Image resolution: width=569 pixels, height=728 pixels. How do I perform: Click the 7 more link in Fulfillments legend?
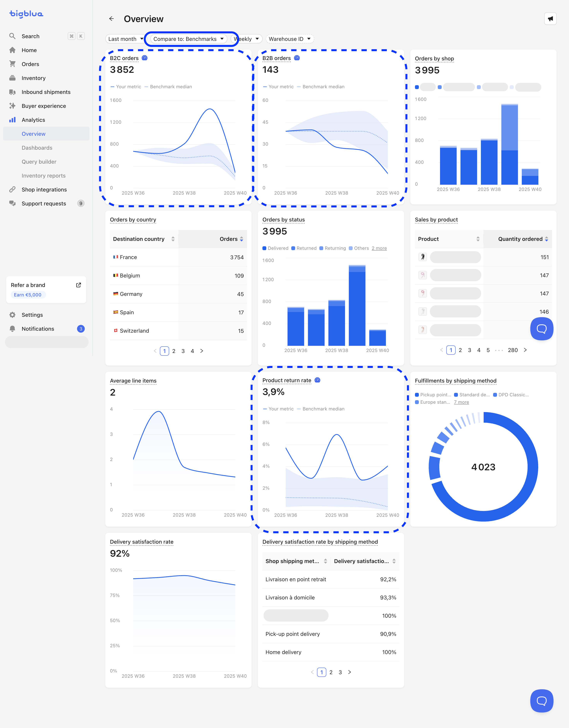click(x=461, y=402)
